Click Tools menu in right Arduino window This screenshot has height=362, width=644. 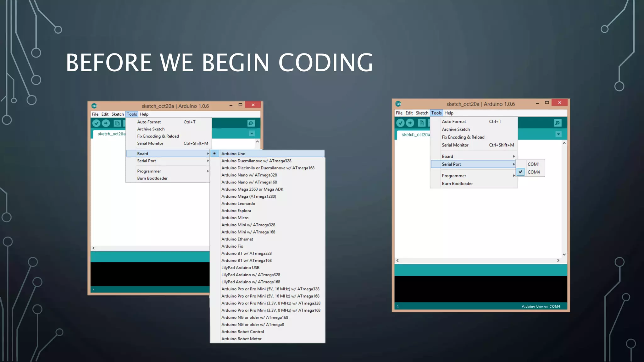(436, 113)
